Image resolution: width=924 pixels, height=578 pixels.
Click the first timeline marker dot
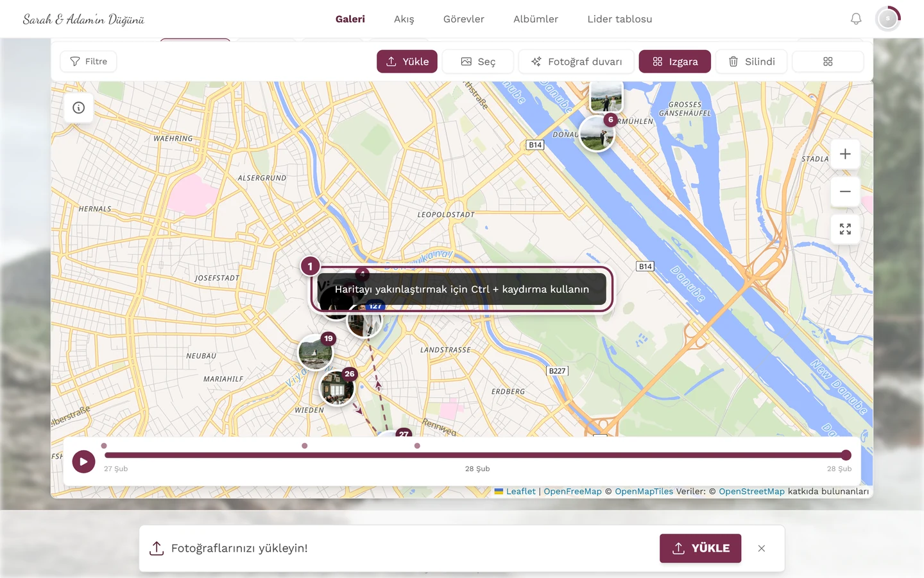point(104,446)
